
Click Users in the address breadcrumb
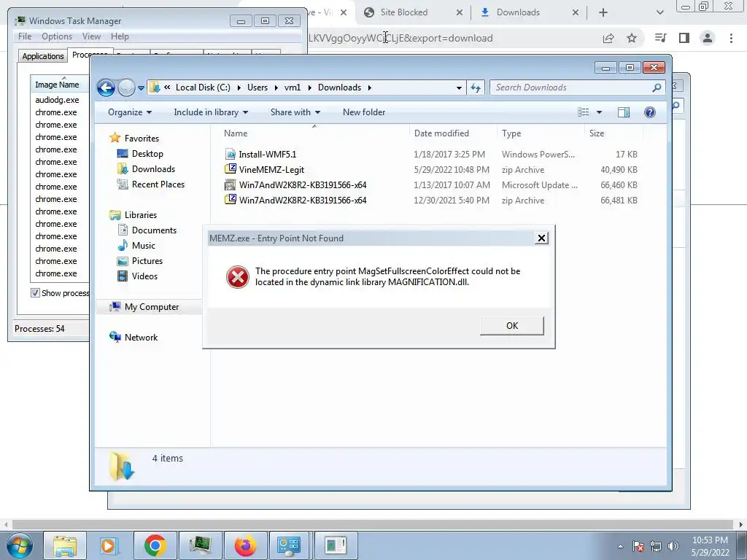point(258,87)
